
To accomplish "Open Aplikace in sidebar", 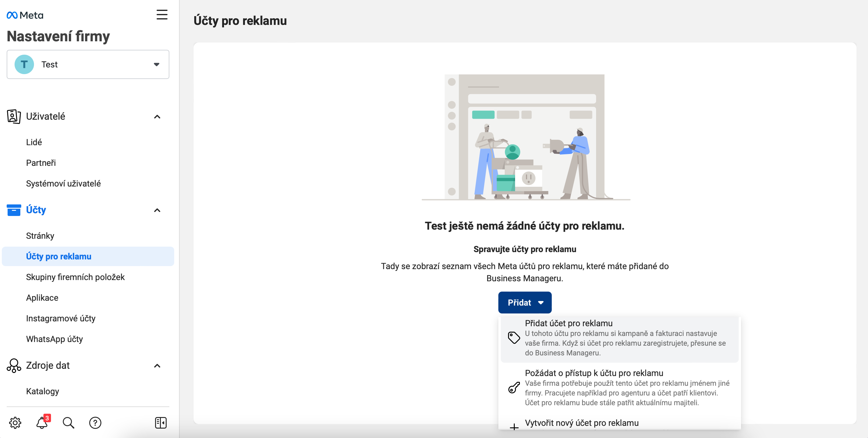I will [x=42, y=298].
